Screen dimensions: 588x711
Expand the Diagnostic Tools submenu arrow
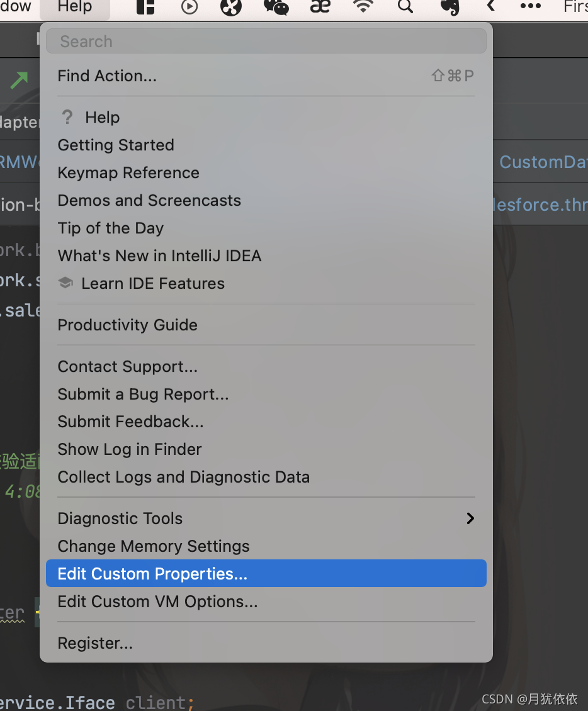pyautogui.click(x=470, y=518)
